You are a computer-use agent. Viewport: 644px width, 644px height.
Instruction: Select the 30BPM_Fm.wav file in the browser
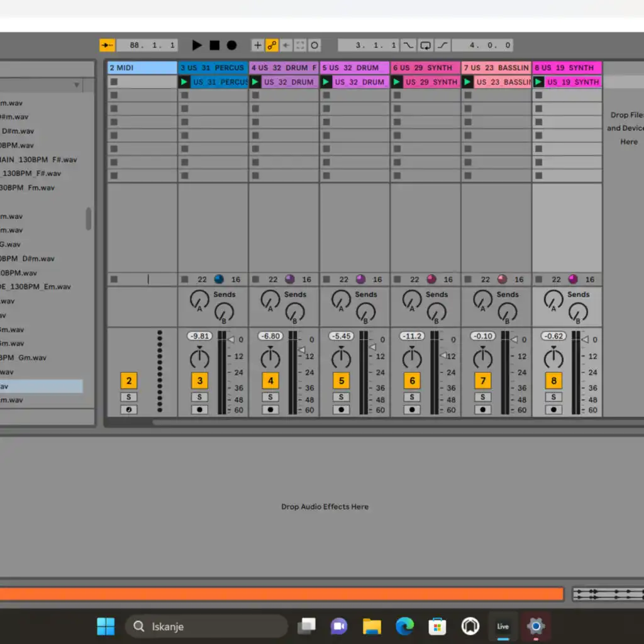click(x=27, y=187)
